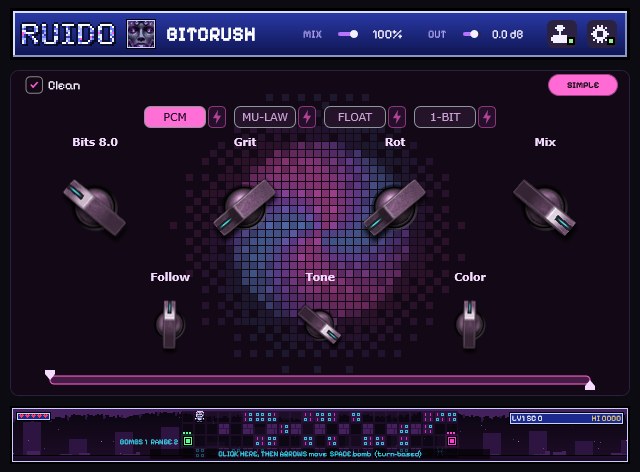Viewport: 640px width, 472px height.
Task: Click the lightning bolt next to FLOAT
Action: tap(397, 117)
